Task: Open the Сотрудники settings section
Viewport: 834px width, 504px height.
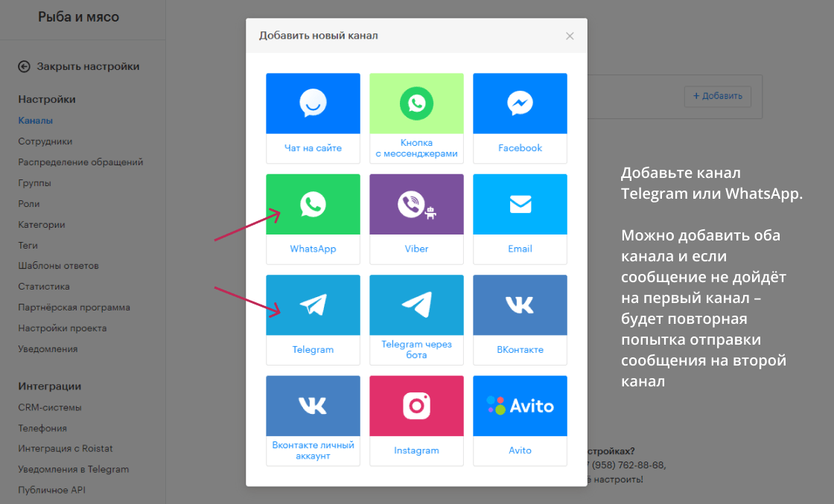Action: [x=45, y=141]
